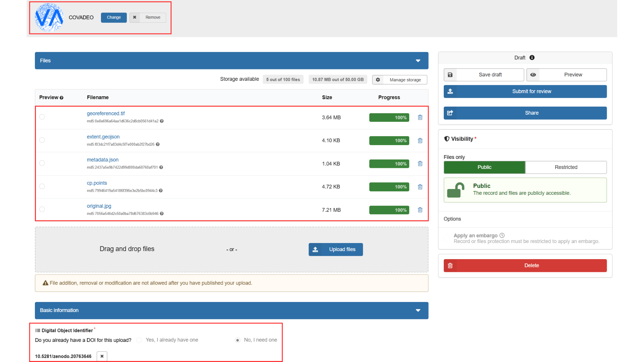Open the metadata.json file link
The image size is (644, 362).
pos(103,160)
